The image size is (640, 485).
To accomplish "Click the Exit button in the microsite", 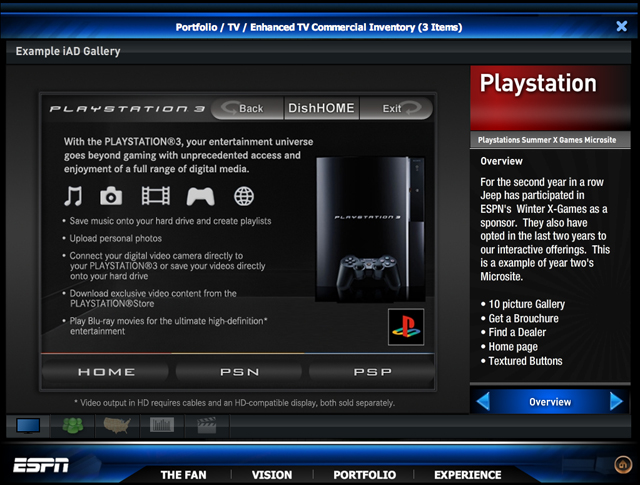I will click(396, 108).
